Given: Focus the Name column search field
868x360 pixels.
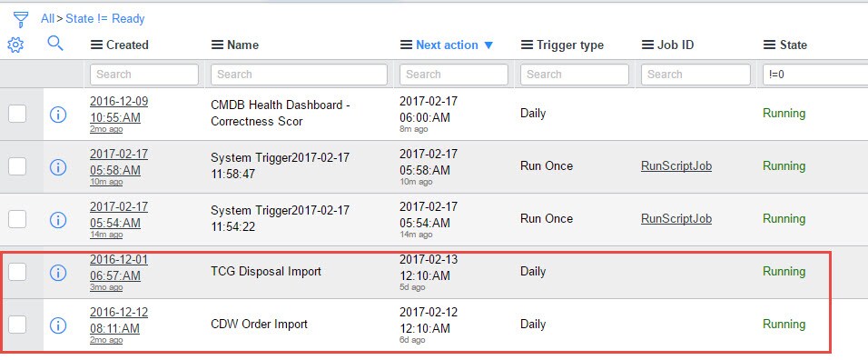Looking at the screenshot, I should coord(299,75).
